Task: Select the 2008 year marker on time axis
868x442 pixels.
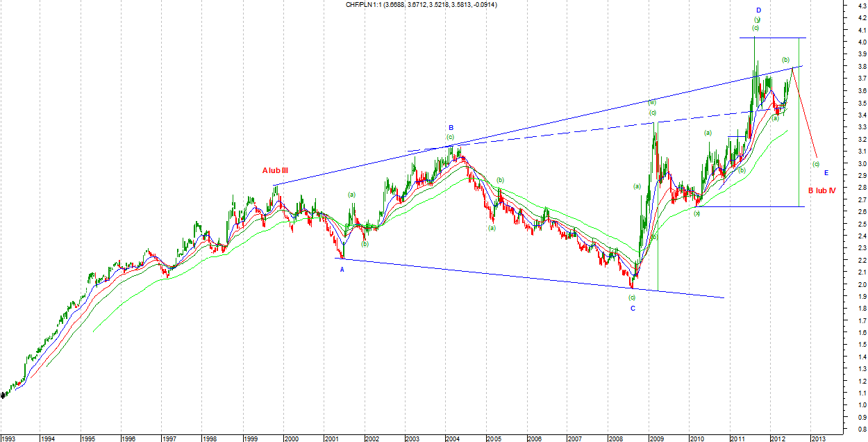Action: tap(615, 438)
